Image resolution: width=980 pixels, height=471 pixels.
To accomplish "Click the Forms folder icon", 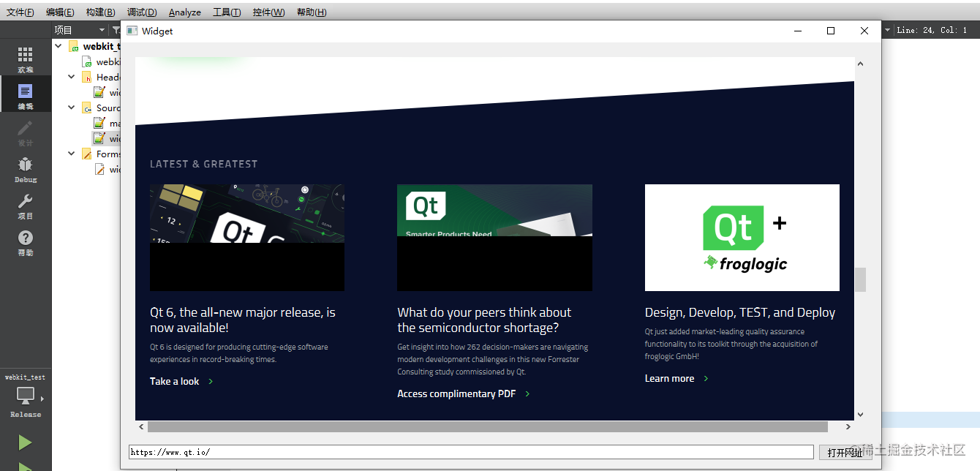I will coord(87,154).
